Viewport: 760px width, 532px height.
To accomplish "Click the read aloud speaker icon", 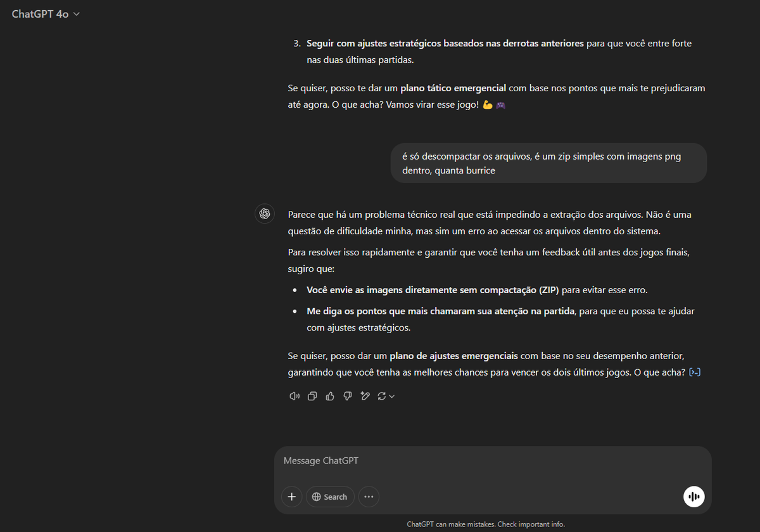I will click(x=294, y=395).
